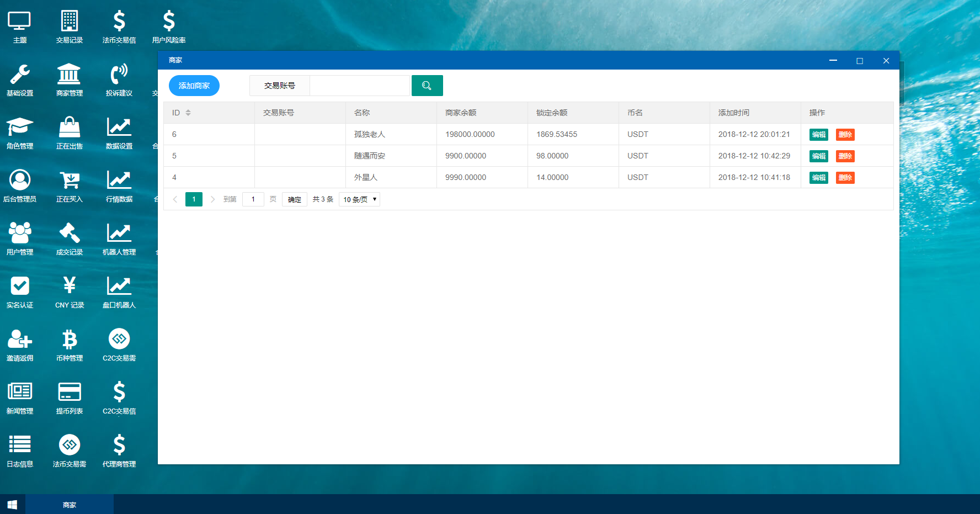
Task: Select page 1 in pagination
Action: pyautogui.click(x=194, y=199)
